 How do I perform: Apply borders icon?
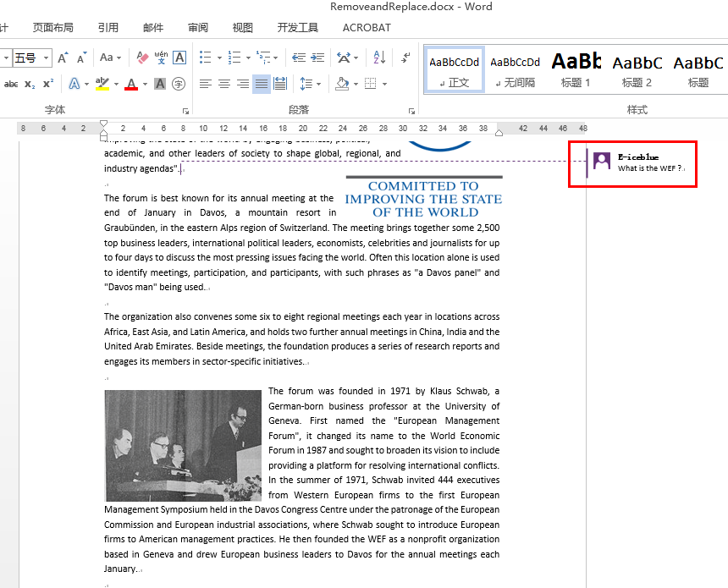(371, 84)
